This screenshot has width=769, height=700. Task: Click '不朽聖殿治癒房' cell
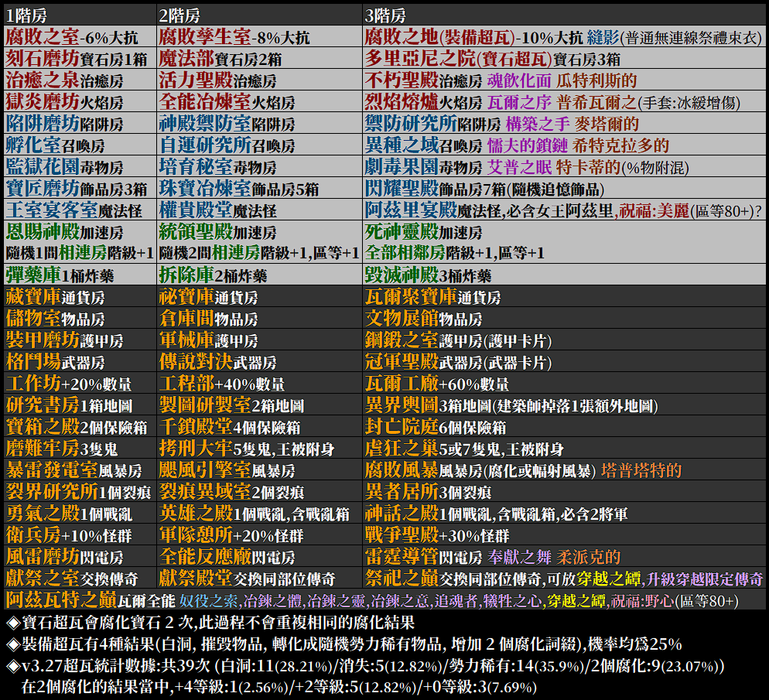coord(564,80)
